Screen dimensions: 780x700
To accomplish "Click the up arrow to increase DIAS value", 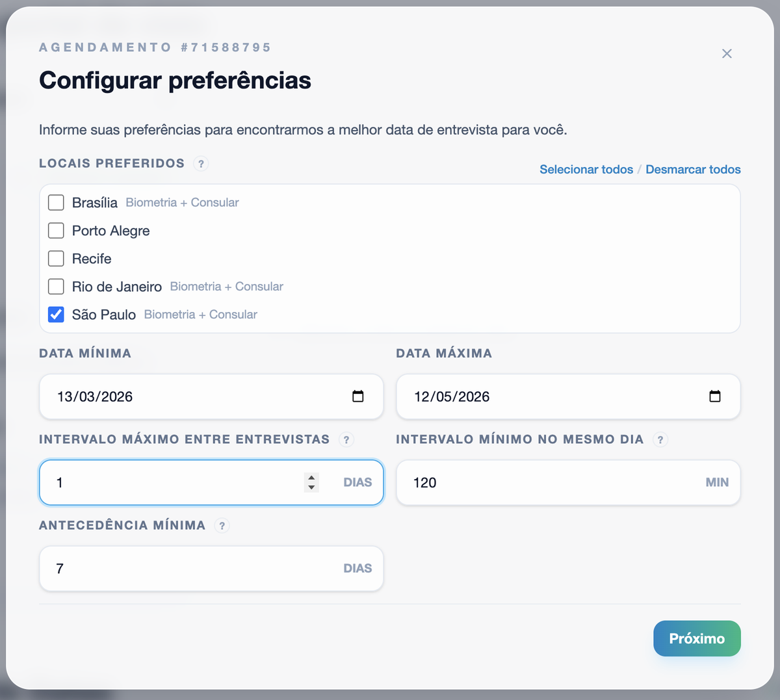I will point(311,478).
